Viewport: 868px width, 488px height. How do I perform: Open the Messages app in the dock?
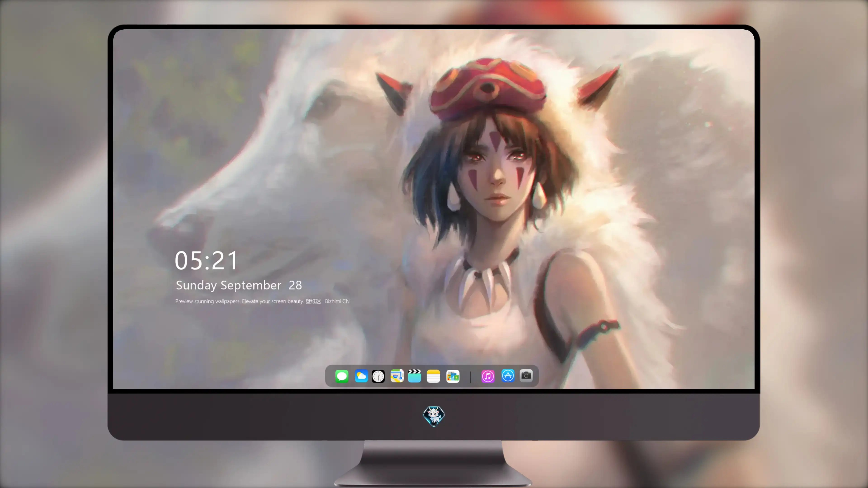click(342, 376)
